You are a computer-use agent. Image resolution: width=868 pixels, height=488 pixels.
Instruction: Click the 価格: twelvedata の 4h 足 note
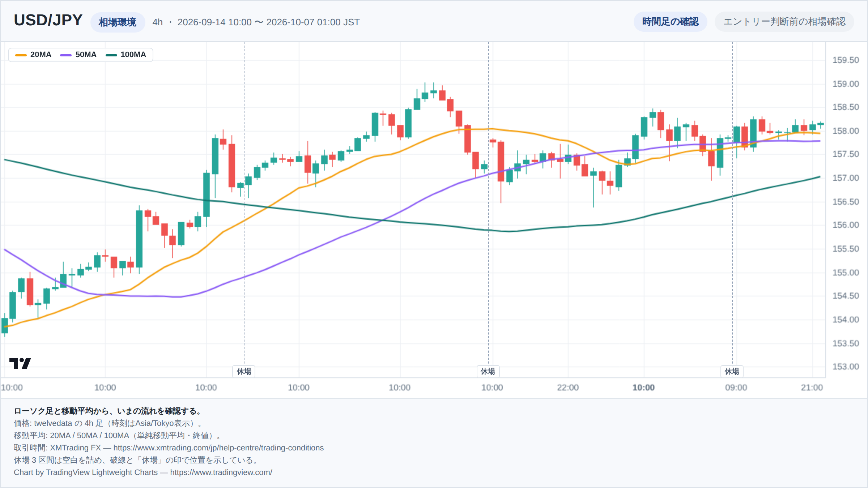[x=110, y=423]
